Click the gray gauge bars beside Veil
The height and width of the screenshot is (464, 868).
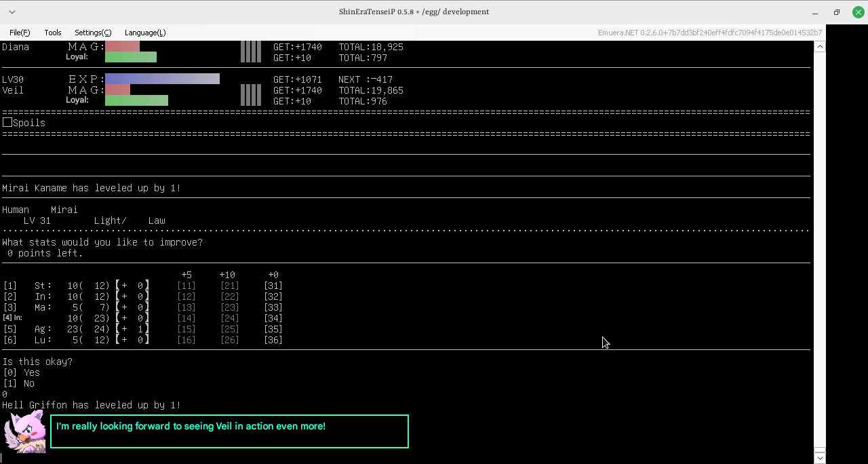251,95
